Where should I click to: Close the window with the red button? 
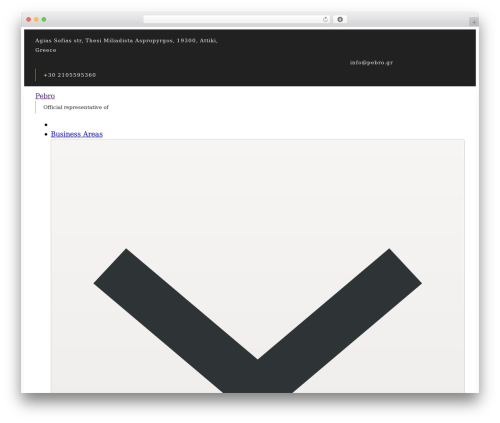(29, 19)
